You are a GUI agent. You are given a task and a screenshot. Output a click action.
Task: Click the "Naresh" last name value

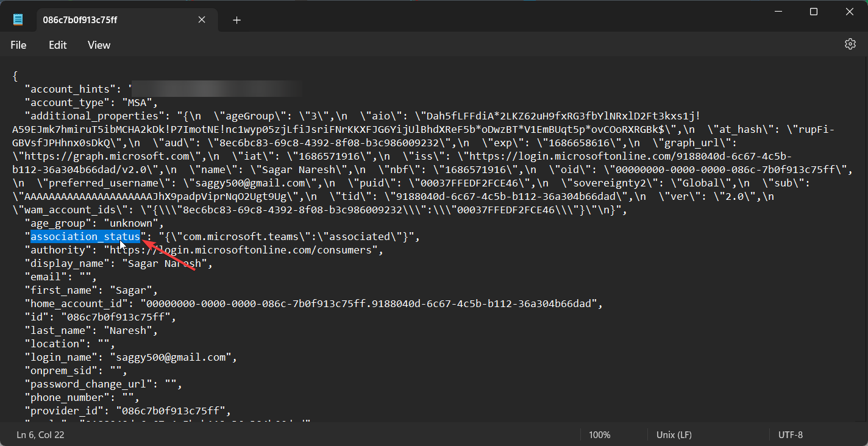pos(128,330)
